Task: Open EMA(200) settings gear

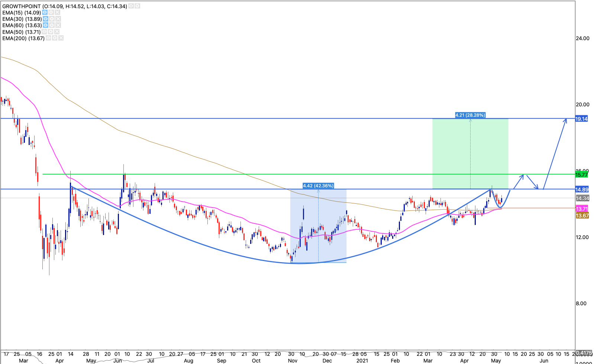Action: [55, 38]
